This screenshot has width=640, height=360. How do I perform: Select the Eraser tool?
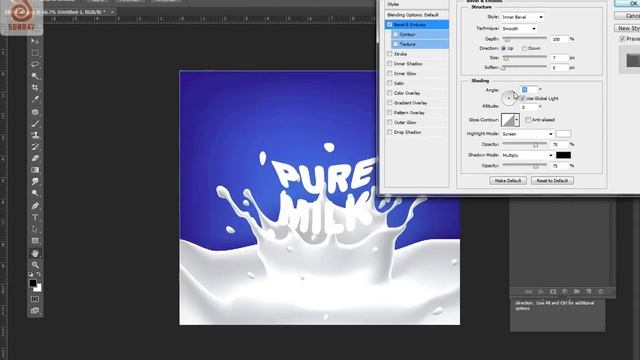35,158
